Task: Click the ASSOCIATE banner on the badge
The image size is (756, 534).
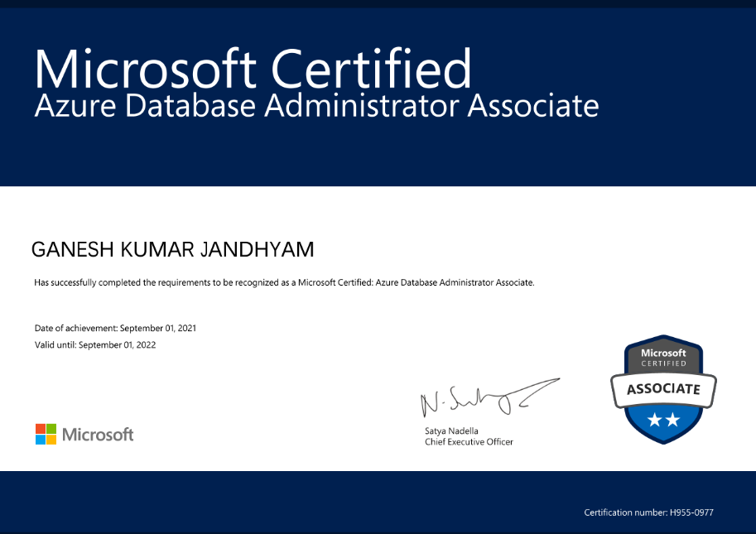Action: tap(663, 389)
